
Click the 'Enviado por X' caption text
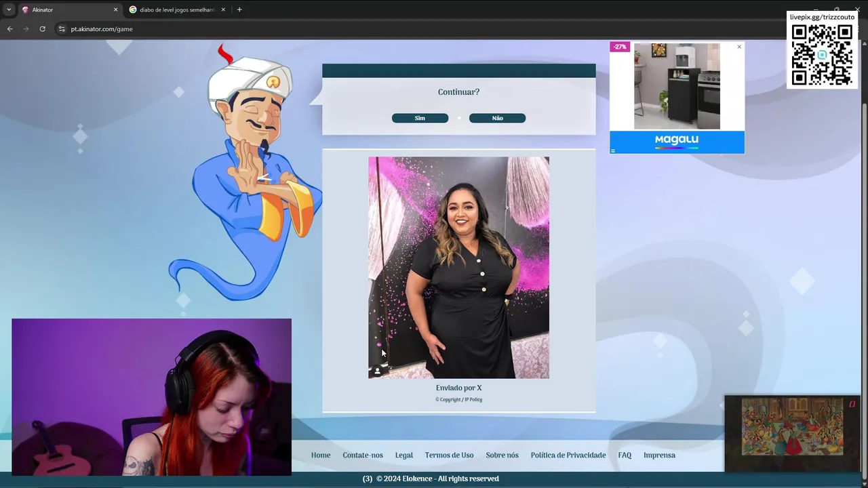tap(458, 388)
